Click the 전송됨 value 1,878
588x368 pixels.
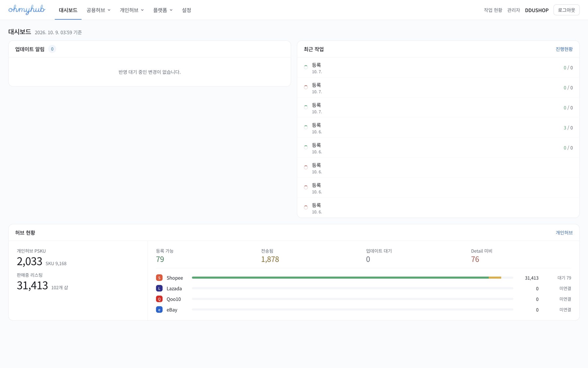pyautogui.click(x=270, y=259)
